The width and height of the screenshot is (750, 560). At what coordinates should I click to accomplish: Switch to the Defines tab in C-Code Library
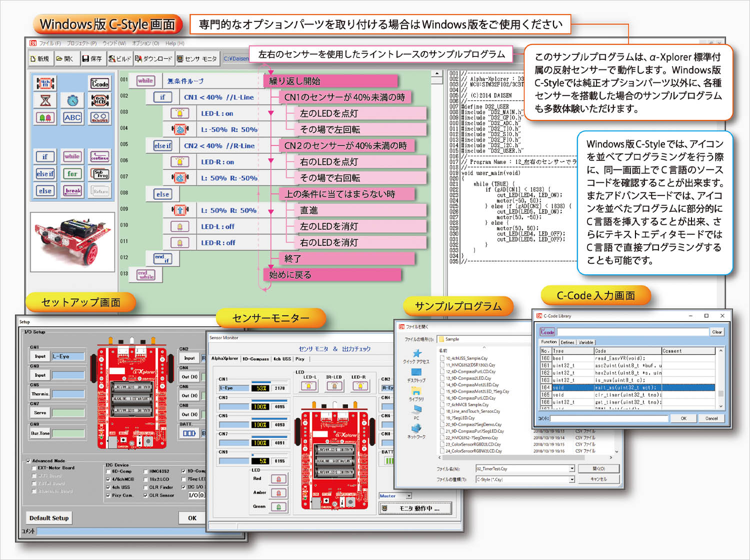click(x=567, y=342)
